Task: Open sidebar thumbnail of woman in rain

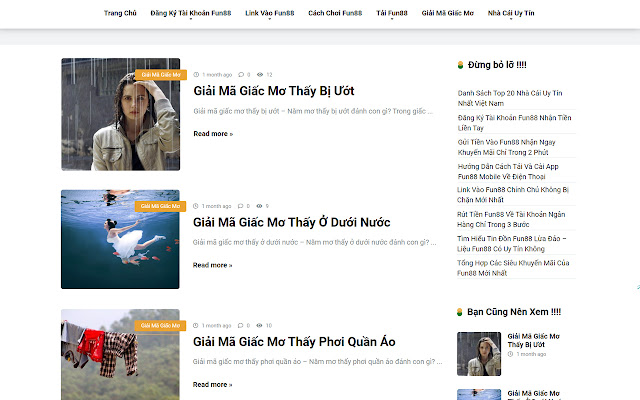Action: click(479, 354)
